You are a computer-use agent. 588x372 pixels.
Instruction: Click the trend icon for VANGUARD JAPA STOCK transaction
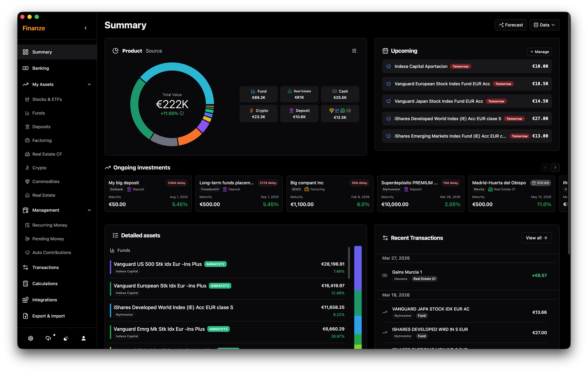[x=385, y=312]
